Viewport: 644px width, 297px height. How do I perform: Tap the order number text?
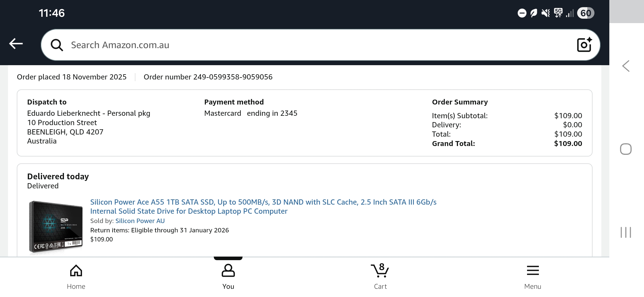click(x=208, y=77)
